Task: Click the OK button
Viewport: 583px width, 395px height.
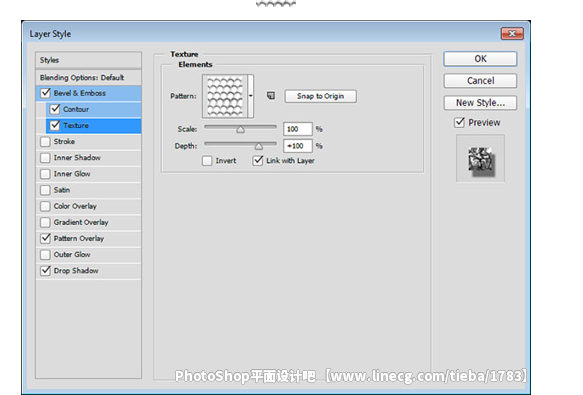Action: click(480, 59)
